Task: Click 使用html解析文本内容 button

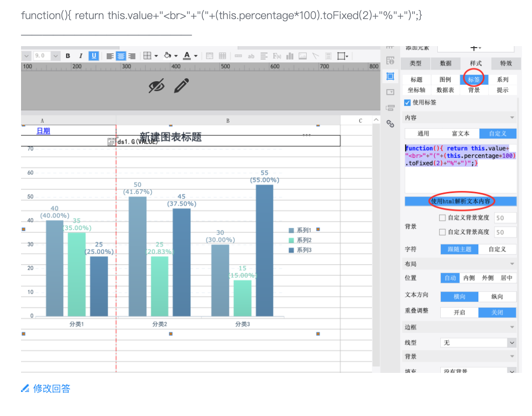Action: pyautogui.click(x=460, y=201)
